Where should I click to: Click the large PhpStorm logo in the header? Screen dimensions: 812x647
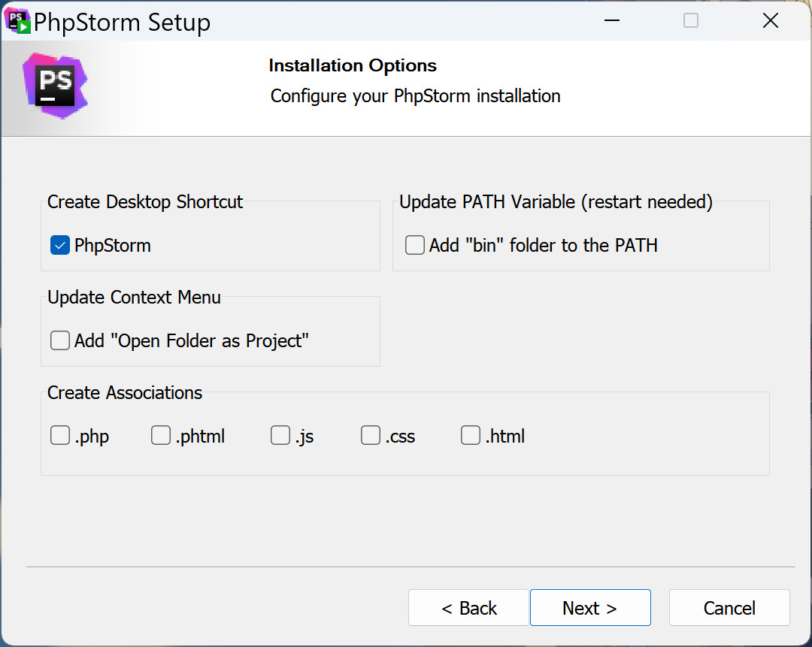[x=56, y=86]
